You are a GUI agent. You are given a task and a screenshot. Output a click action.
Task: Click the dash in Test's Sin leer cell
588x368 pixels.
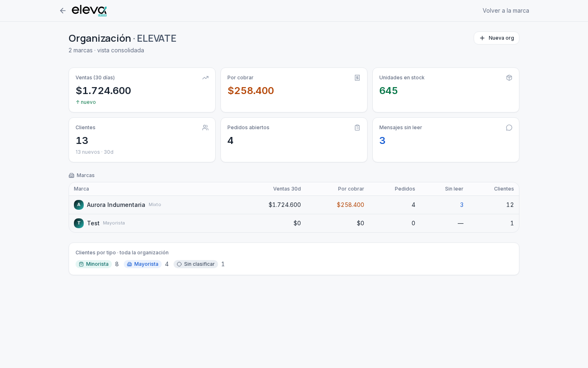[x=461, y=223]
